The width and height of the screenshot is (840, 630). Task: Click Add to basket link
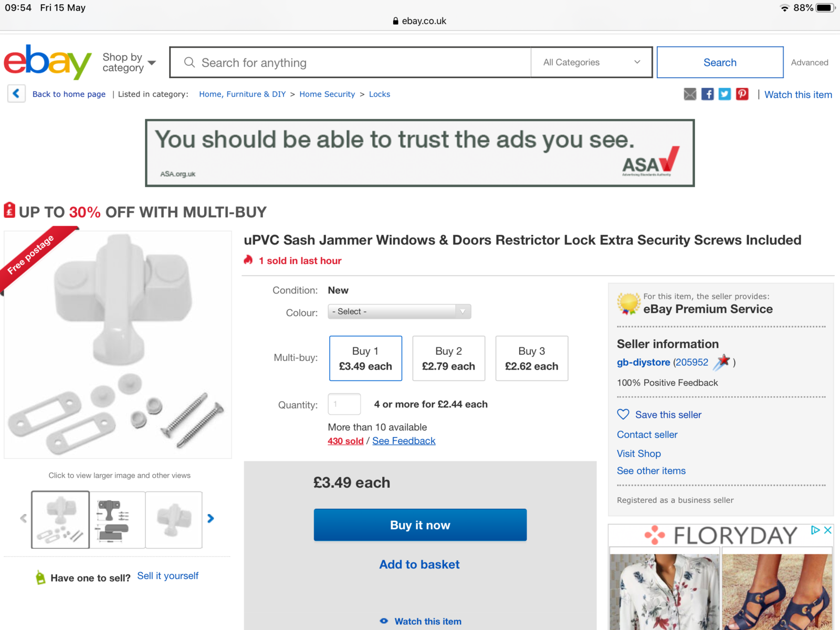click(419, 564)
